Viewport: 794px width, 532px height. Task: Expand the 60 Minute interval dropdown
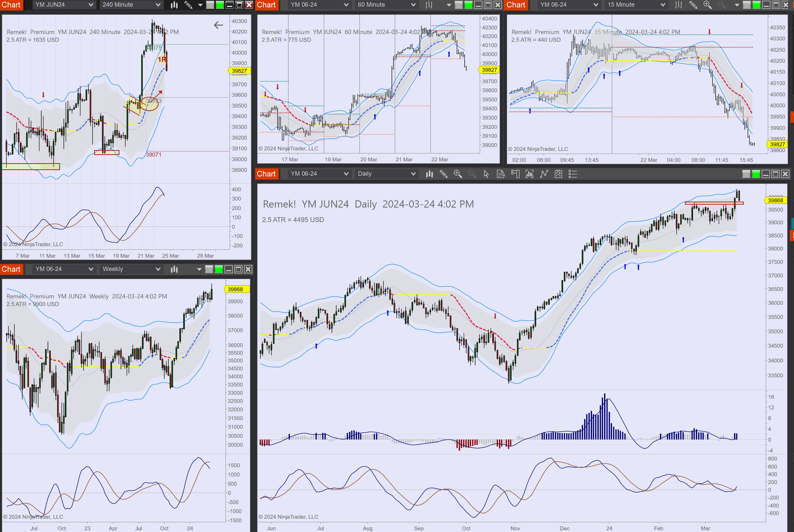coord(386,5)
